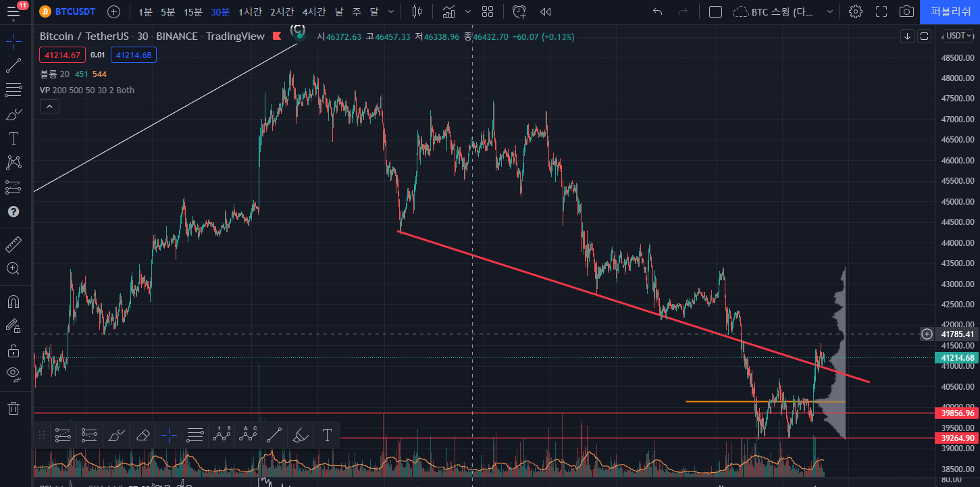Viewport: 980px width, 487px height.
Task: Click the red sell price 41214.67
Action: (x=62, y=55)
